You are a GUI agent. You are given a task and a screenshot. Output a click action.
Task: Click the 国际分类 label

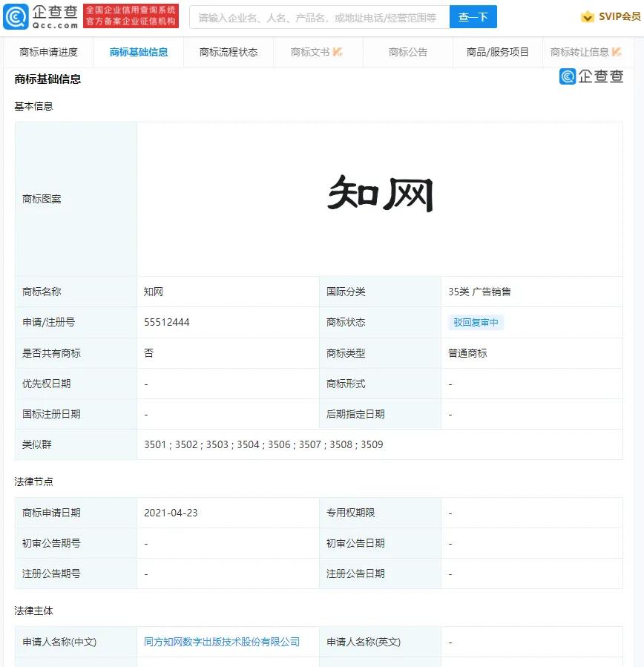(346, 292)
